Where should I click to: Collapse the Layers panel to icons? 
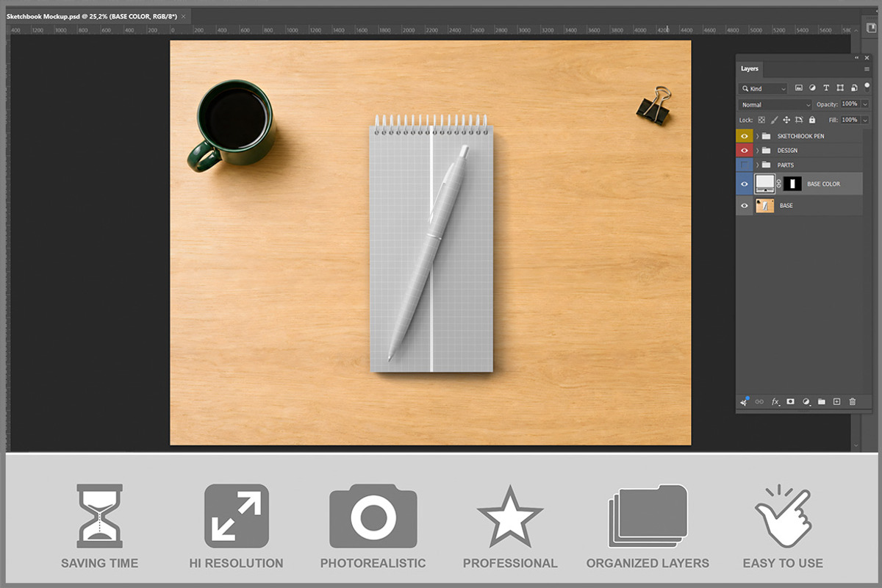click(856, 58)
